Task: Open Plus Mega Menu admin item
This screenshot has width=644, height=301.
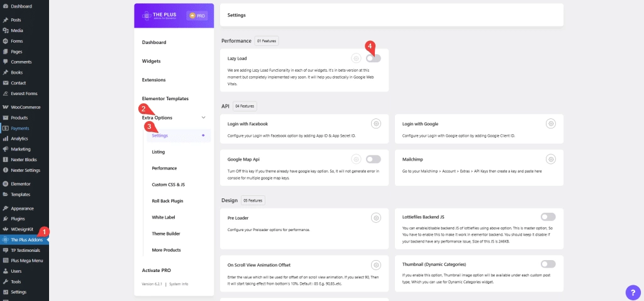Action: click(x=25, y=261)
